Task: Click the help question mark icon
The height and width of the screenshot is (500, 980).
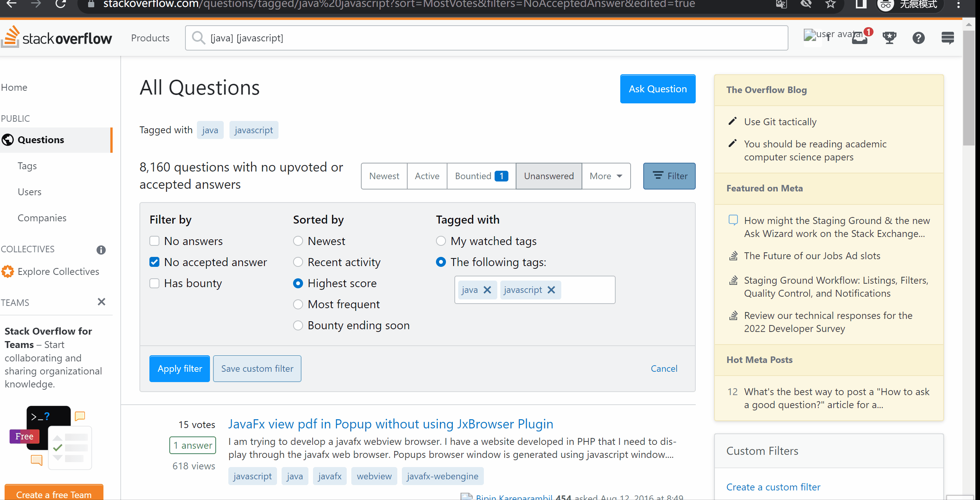Action: (x=918, y=38)
